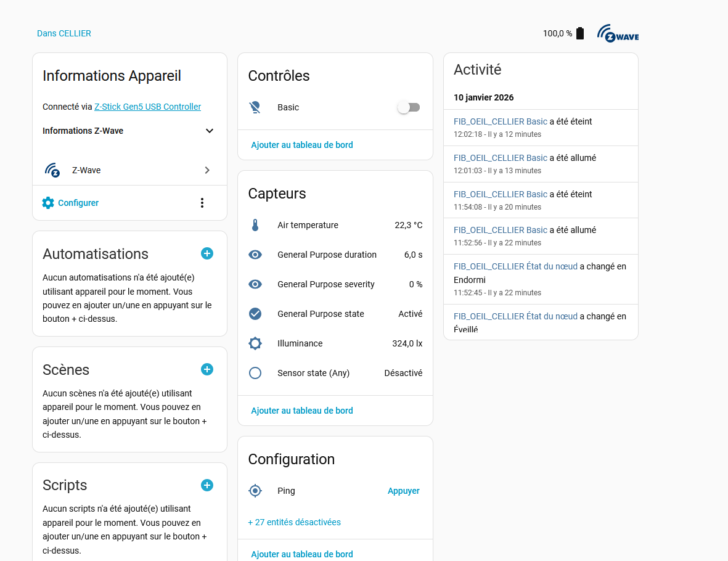Click the Configurer button
The height and width of the screenshot is (561, 728).
pos(70,203)
